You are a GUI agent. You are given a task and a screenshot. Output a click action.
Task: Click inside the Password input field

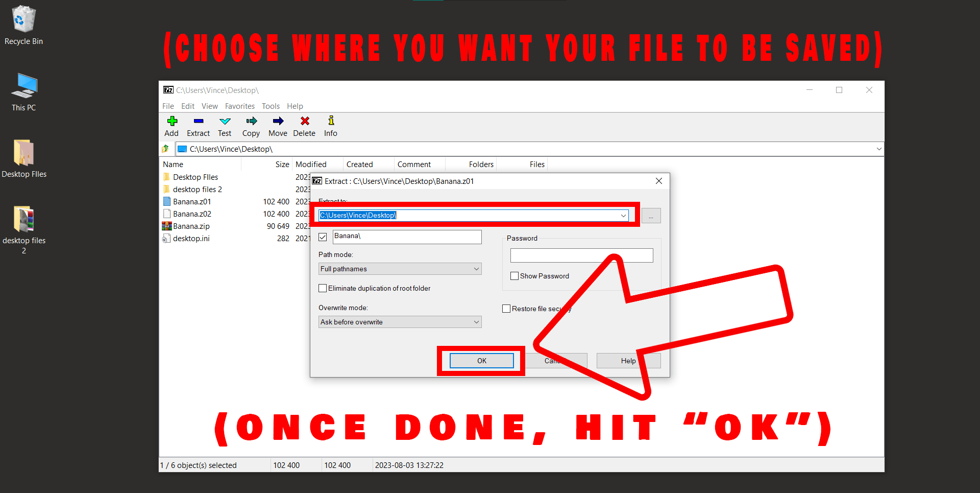[581, 255]
